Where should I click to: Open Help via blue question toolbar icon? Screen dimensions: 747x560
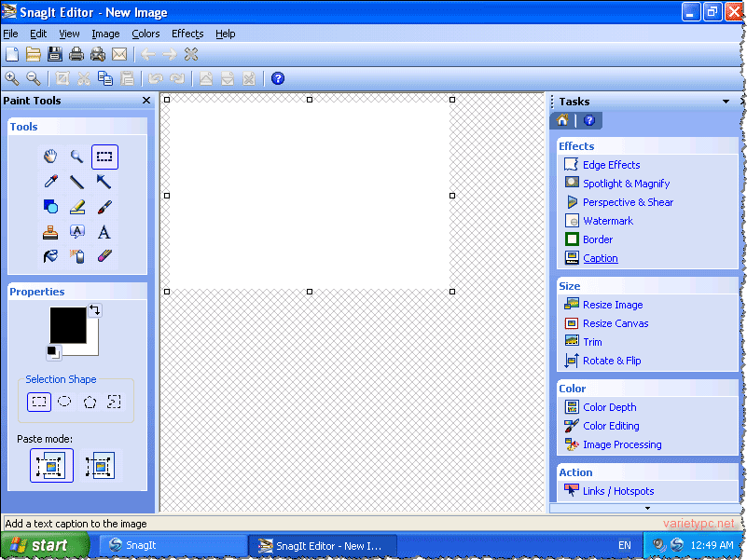tap(278, 78)
